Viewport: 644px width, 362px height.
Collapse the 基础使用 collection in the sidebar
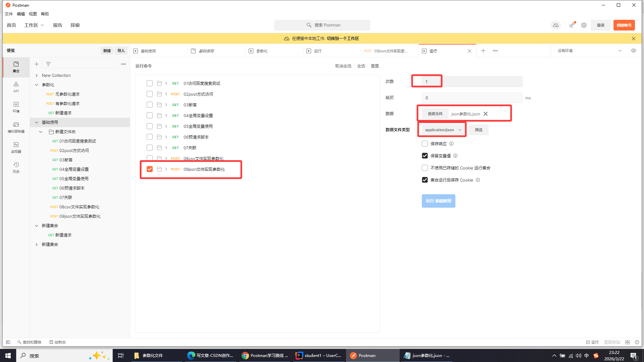pos(37,122)
